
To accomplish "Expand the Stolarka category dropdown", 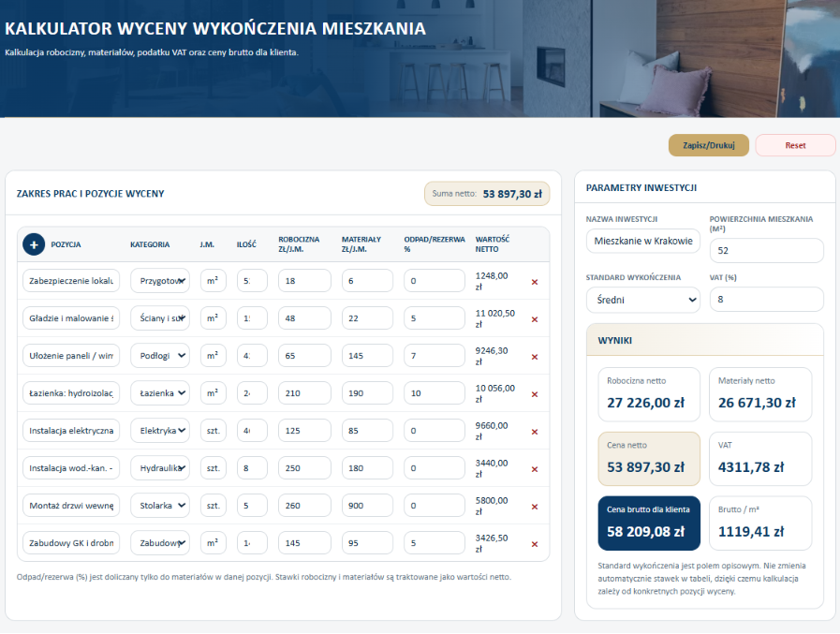I will 159,506.
